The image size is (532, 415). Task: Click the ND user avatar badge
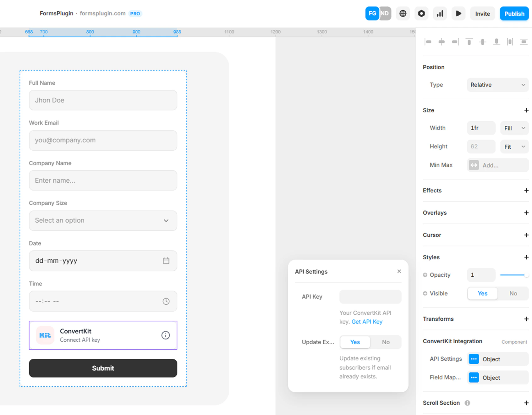[386, 14]
